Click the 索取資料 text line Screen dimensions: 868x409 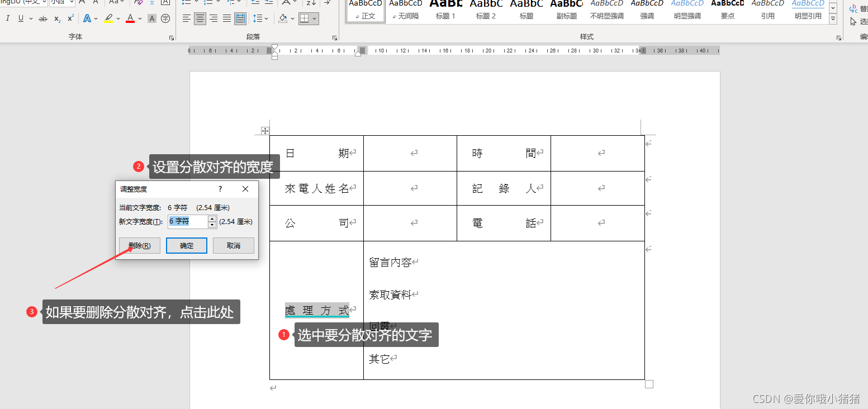pyautogui.click(x=390, y=294)
